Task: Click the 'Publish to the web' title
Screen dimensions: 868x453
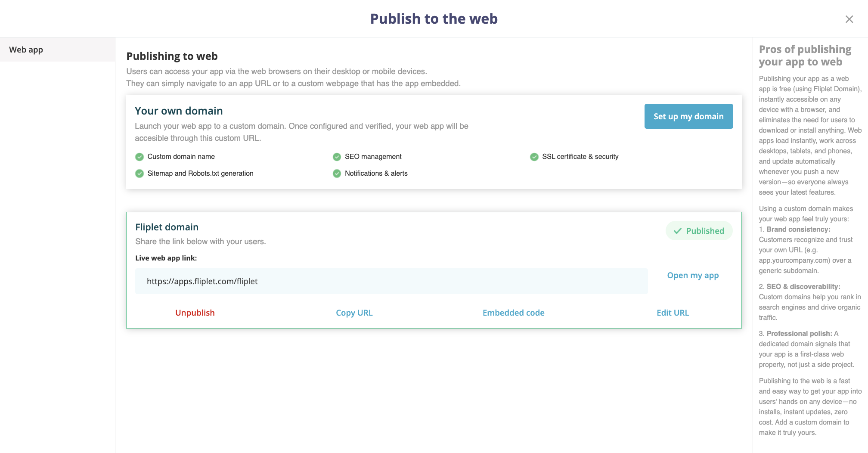Action: click(434, 19)
